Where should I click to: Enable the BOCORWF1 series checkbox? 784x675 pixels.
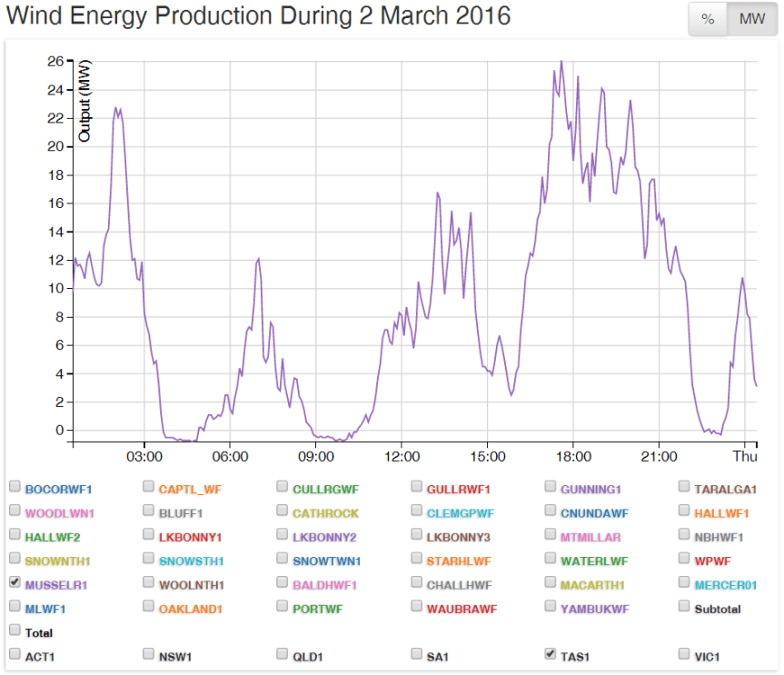click(15, 487)
